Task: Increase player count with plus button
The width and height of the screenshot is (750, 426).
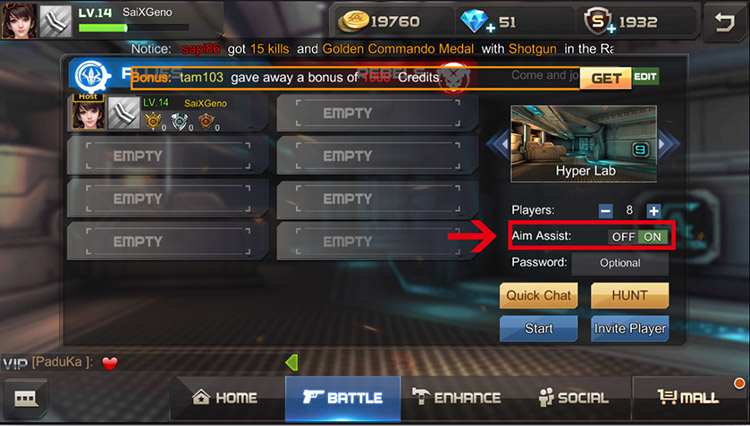Action: [x=653, y=210]
